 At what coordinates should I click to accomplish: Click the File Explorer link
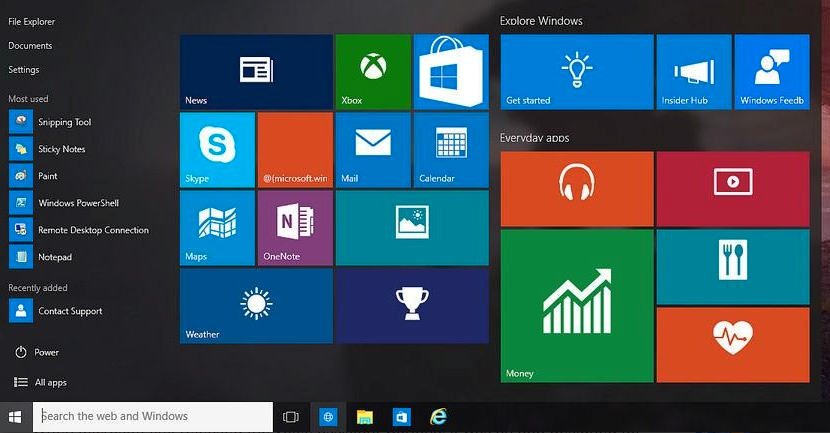(x=32, y=21)
